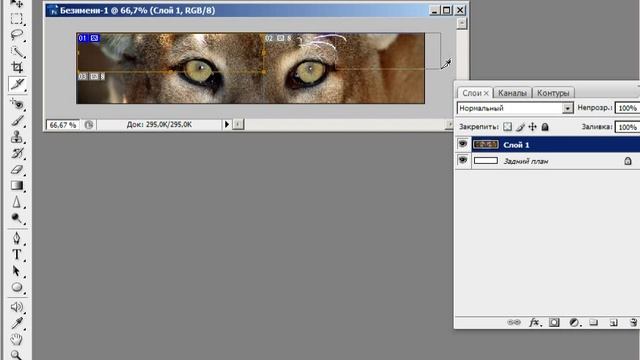
Task: Click the horizontal scroll left arrow
Action: (x=238, y=124)
